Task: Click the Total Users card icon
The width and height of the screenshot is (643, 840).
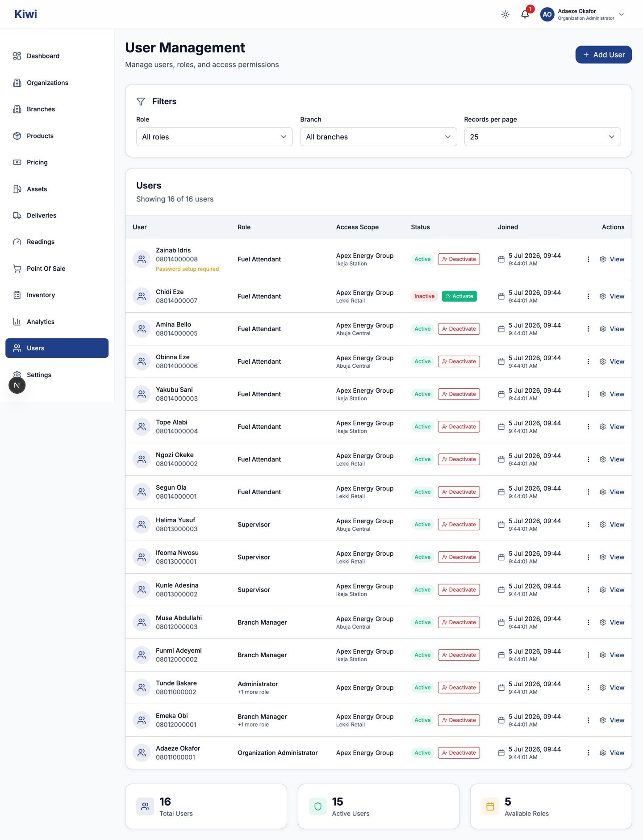Action: (x=145, y=806)
